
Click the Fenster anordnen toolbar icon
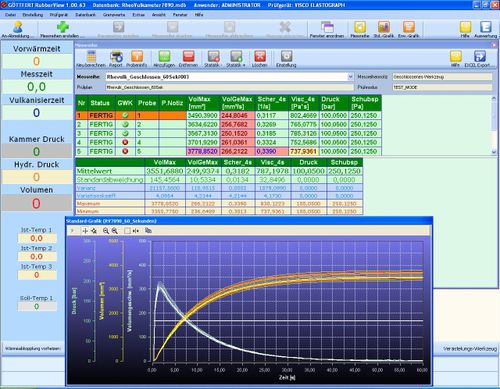pyautogui.click(x=327, y=27)
